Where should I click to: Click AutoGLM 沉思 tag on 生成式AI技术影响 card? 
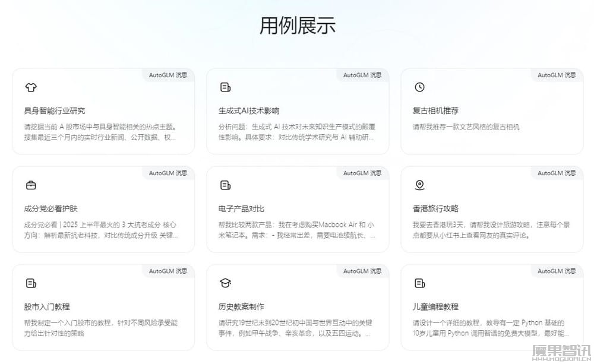coord(362,75)
